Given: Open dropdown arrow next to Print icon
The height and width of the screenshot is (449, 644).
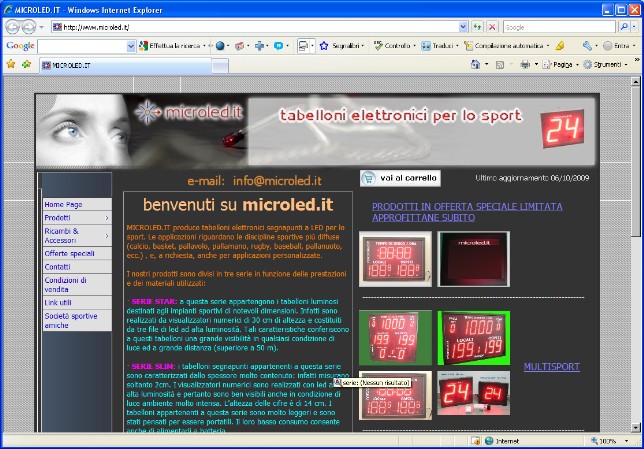Looking at the screenshot, I should 536,64.
